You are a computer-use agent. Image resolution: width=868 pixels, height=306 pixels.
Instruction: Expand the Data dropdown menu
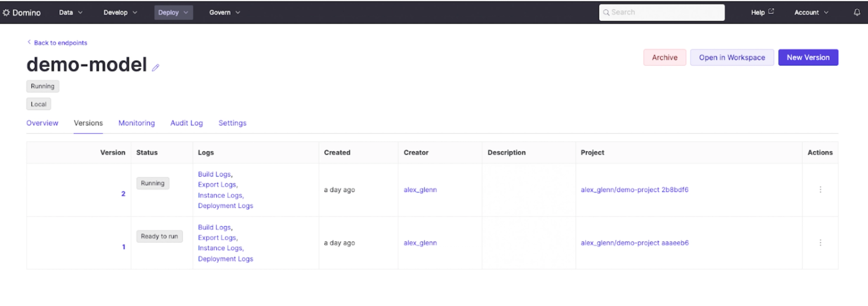pos(71,12)
